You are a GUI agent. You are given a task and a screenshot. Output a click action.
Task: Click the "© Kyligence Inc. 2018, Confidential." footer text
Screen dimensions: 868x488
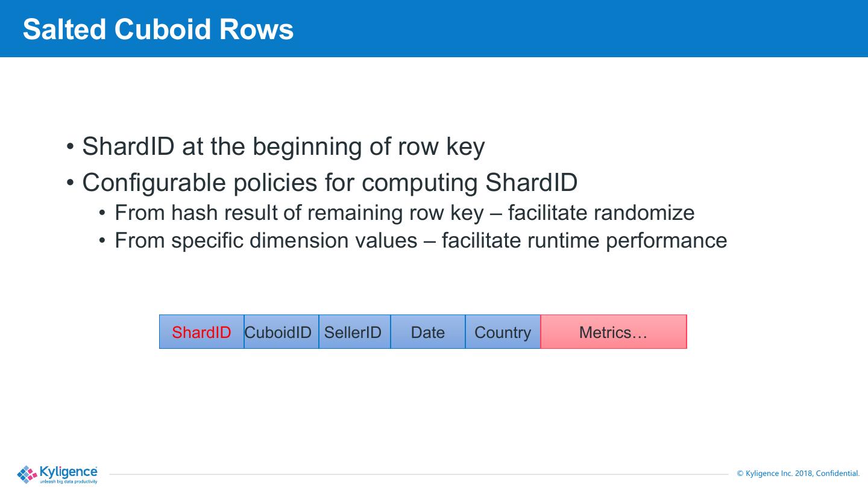(798, 474)
